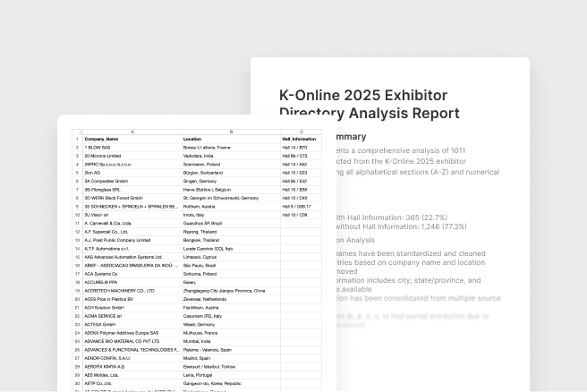Select the cell '3D-WERK Black Forest GmbH'
This screenshot has width=587, height=392.
click(x=132, y=198)
